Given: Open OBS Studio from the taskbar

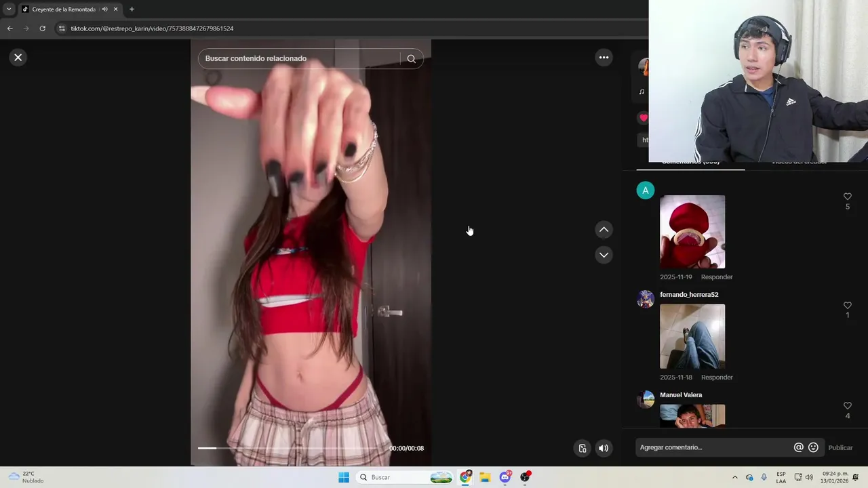Looking at the screenshot, I should [x=525, y=477].
